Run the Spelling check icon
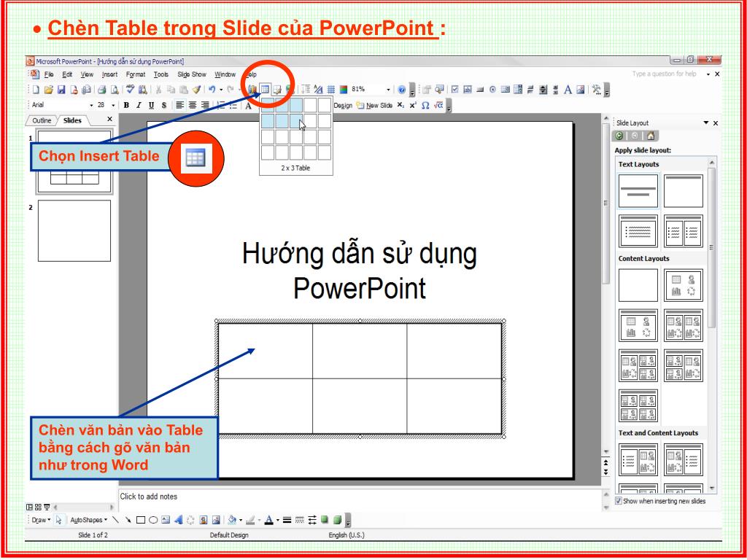Viewport: 747px width, 560px height. point(130,90)
